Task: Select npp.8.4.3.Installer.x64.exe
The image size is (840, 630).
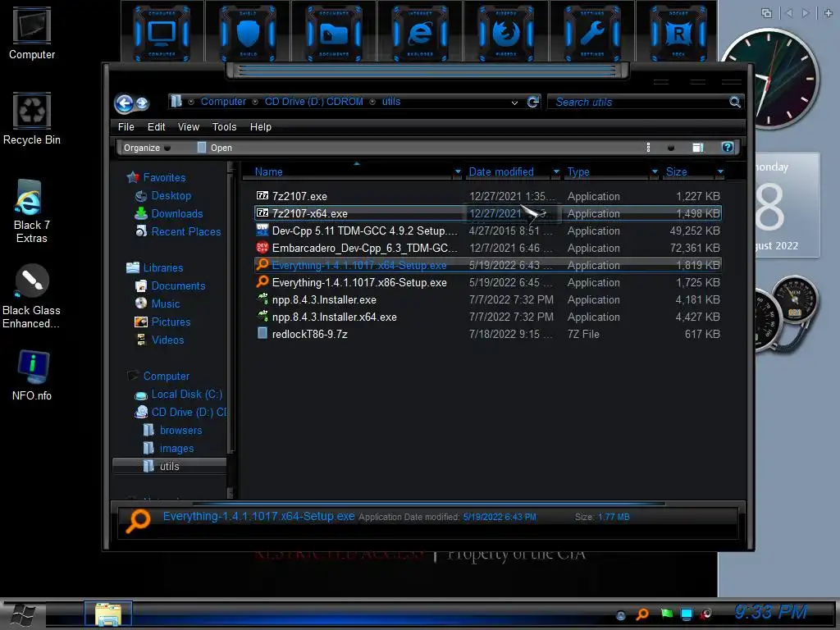Action: coord(487,317)
